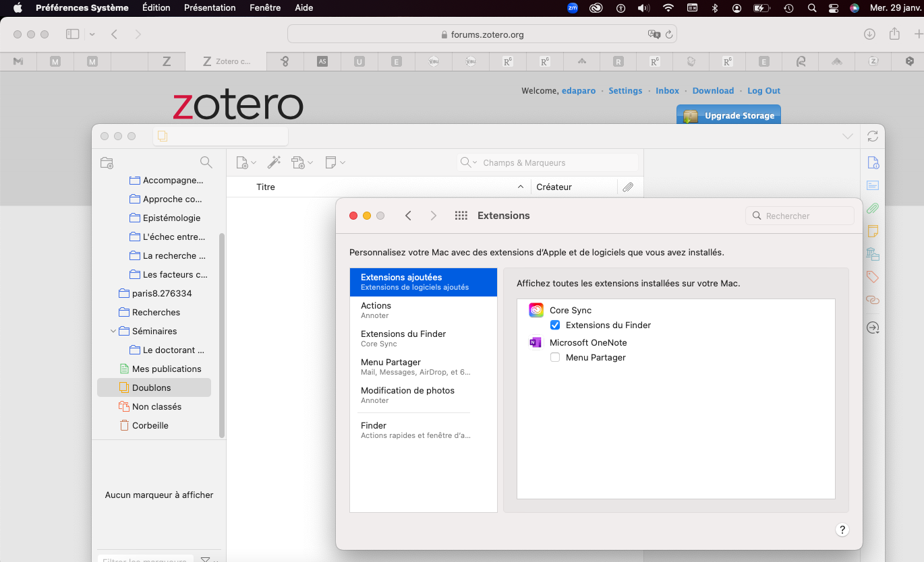Viewport: 924px width, 562px height.
Task: Click Safari address bar forums.zotero.org
Action: [x=482, y=34]
